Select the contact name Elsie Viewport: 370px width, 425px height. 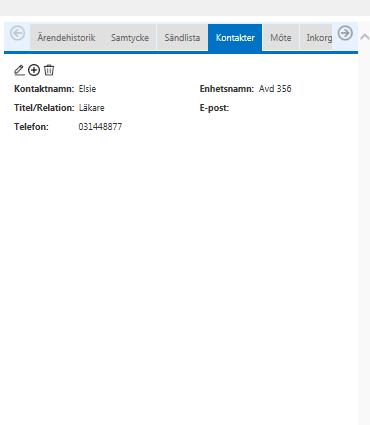tap(87, 89)
